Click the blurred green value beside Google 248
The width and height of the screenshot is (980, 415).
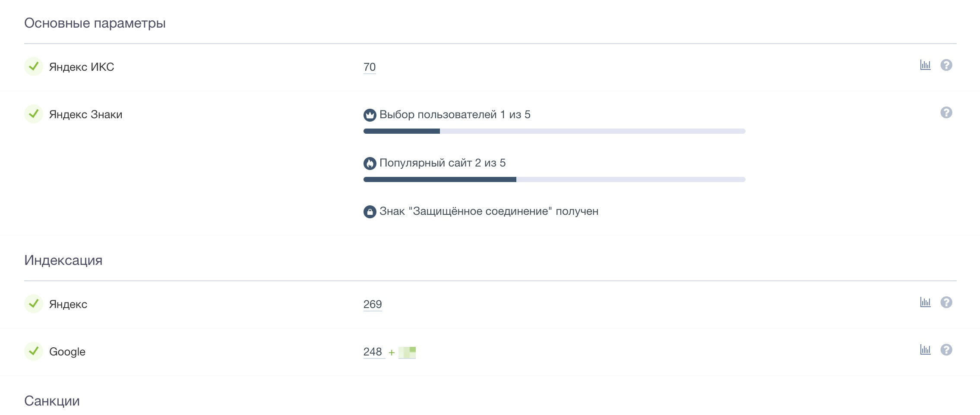click(407, 352)
